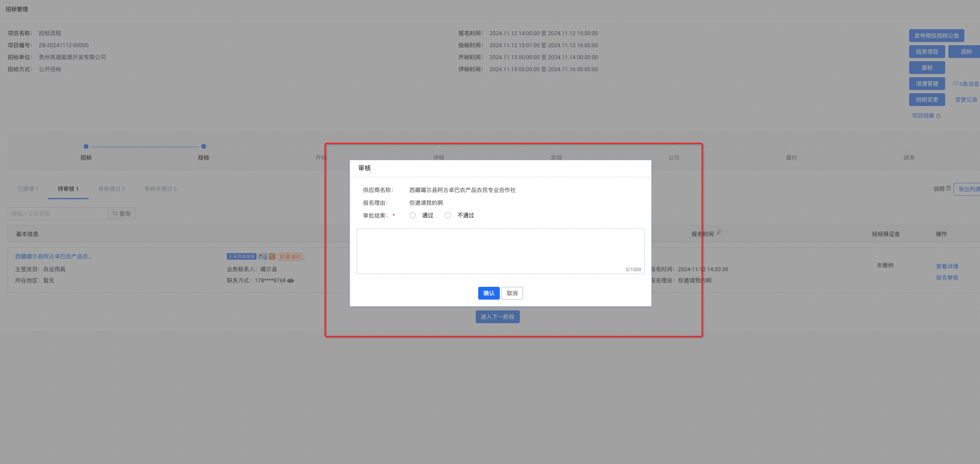Open 报名审核 link in operations column

pos(947,278)
